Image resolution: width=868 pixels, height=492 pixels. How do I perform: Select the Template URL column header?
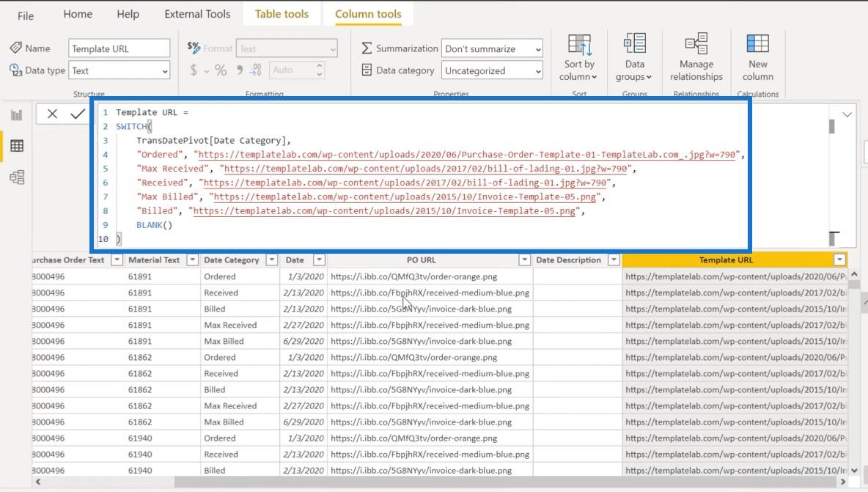pos(726,260)
